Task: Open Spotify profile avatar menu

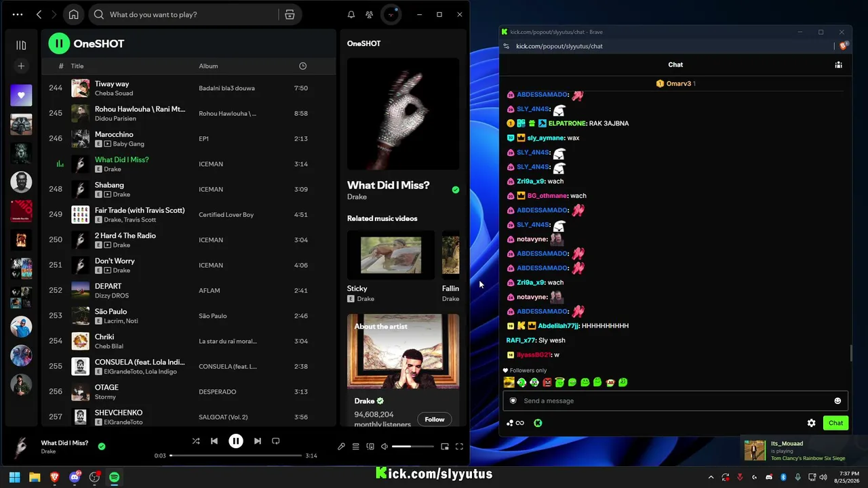Action: pyautogui.click(x=391, y=14)
